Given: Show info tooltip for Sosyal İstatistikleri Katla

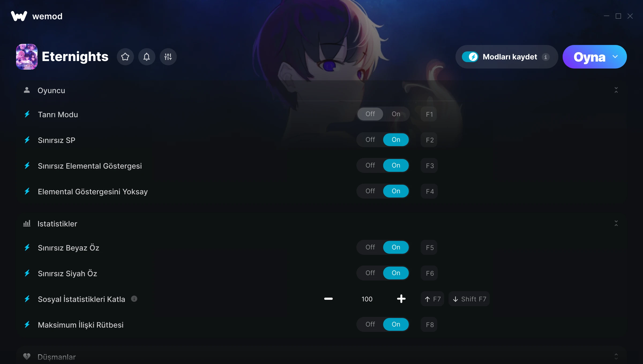Looking at the screenshot, I should click(134, 299).
